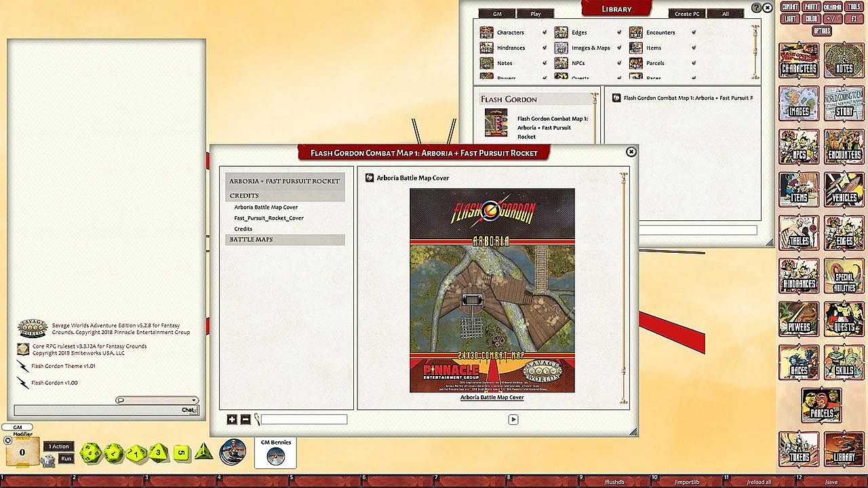Open the Encounters sidebar panel
868x488 pixels.
[x=844, y=147]
